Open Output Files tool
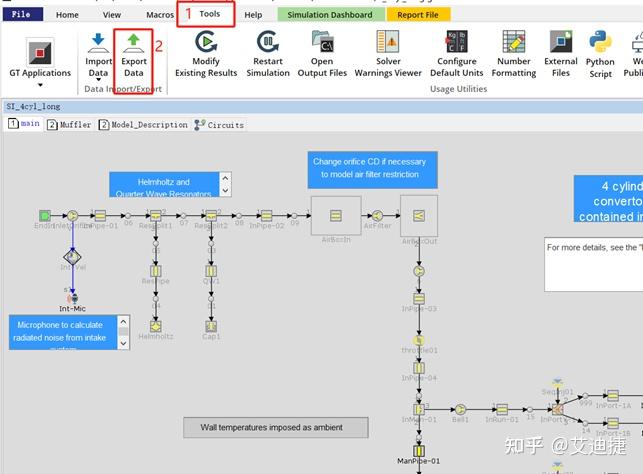The image size is (643, 474). pos(322,42)
